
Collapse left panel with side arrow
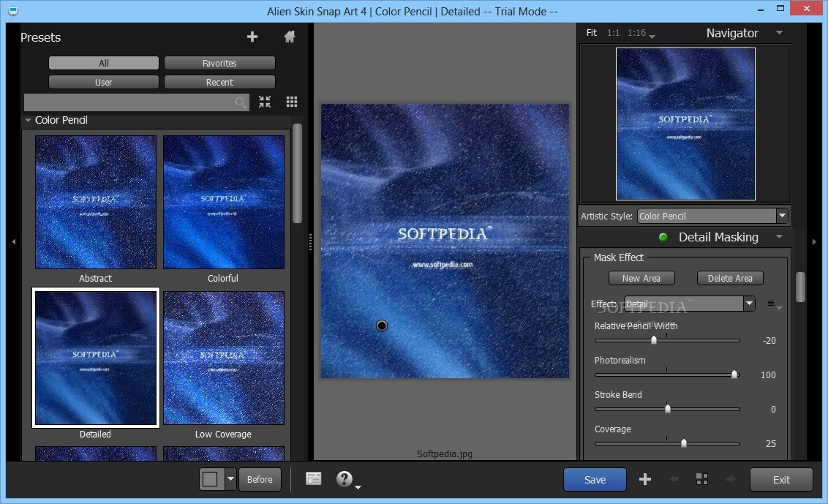point(14,242)
